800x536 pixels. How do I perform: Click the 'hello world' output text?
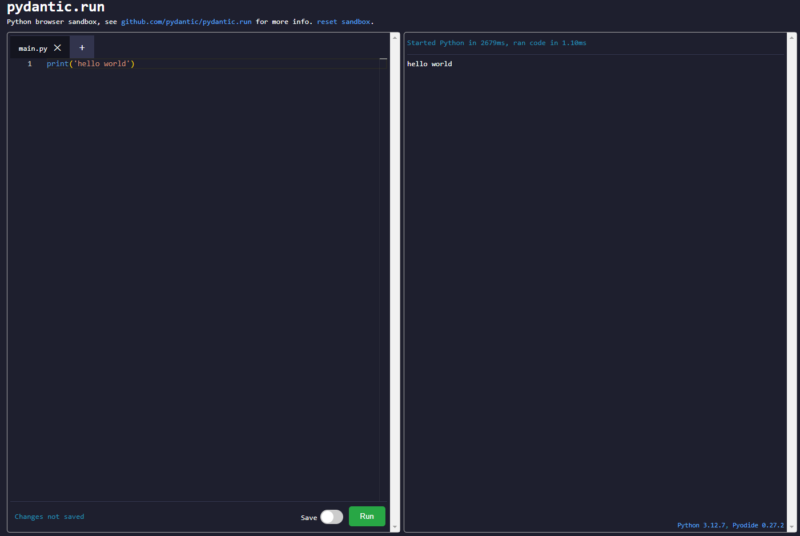(x=429, y=64)
